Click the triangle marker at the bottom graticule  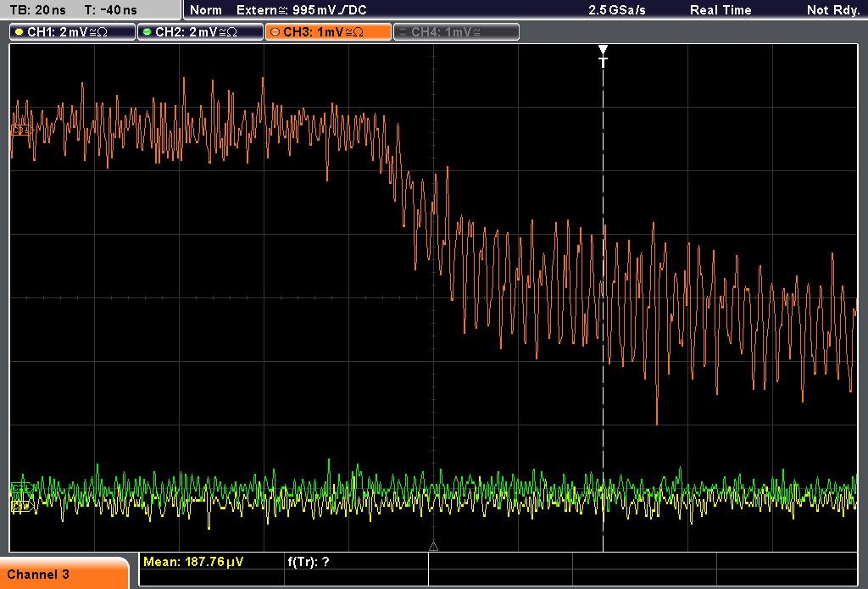(x=433, y=547)
